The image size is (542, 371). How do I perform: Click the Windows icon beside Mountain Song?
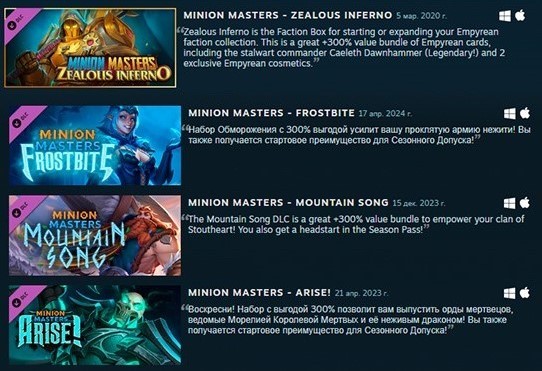click(x=510, y=203)
